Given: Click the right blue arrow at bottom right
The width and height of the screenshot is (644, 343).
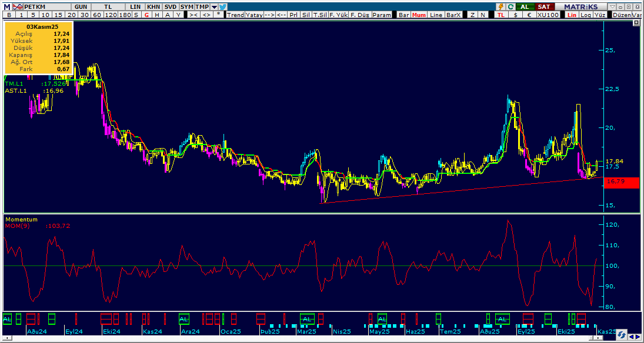Looking at the screenshot, I should point(639,336).
